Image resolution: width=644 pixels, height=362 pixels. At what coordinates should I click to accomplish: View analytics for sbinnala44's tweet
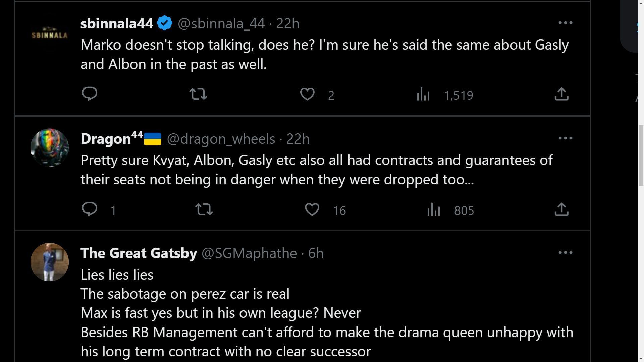423,95
